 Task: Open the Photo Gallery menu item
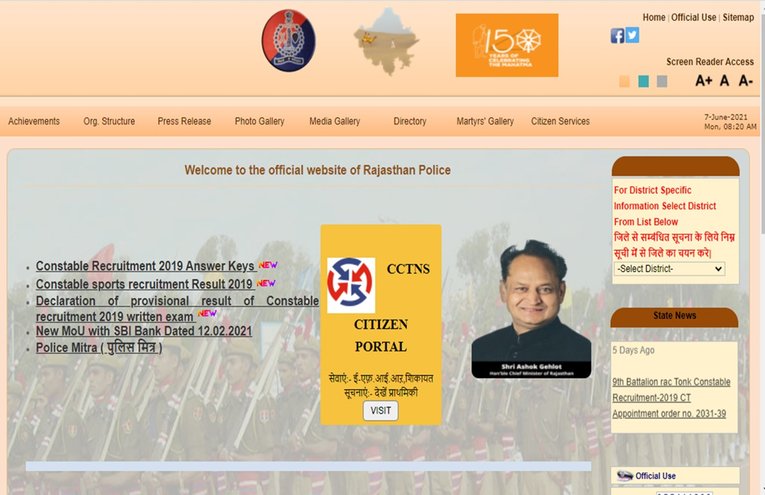(x=260, y=121)
